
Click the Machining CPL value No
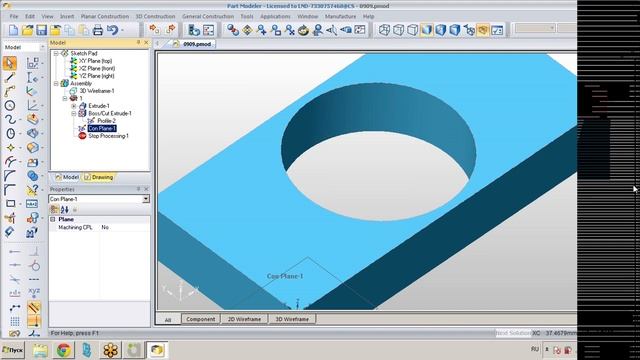tap(105, 227)
